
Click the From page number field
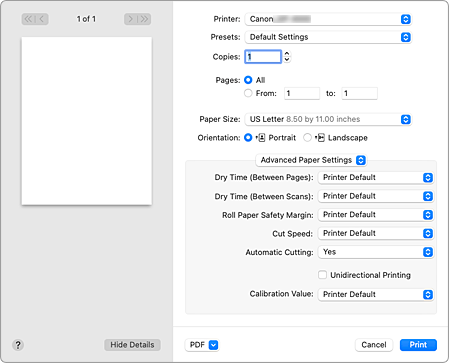[x=302, y=93]
